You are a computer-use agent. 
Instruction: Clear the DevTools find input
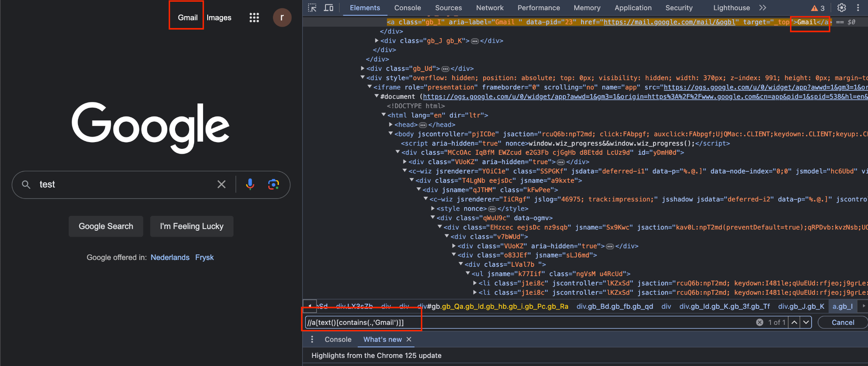point(759,322)
